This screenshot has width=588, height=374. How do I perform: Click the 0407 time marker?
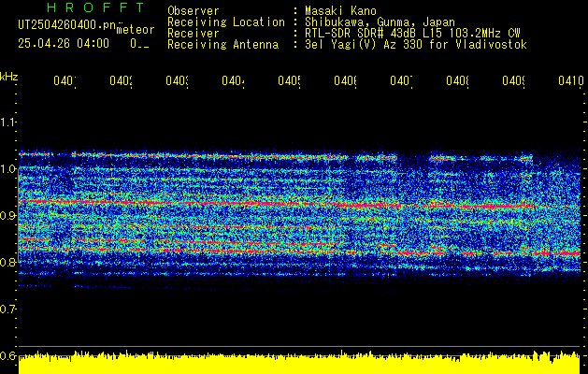401,80
